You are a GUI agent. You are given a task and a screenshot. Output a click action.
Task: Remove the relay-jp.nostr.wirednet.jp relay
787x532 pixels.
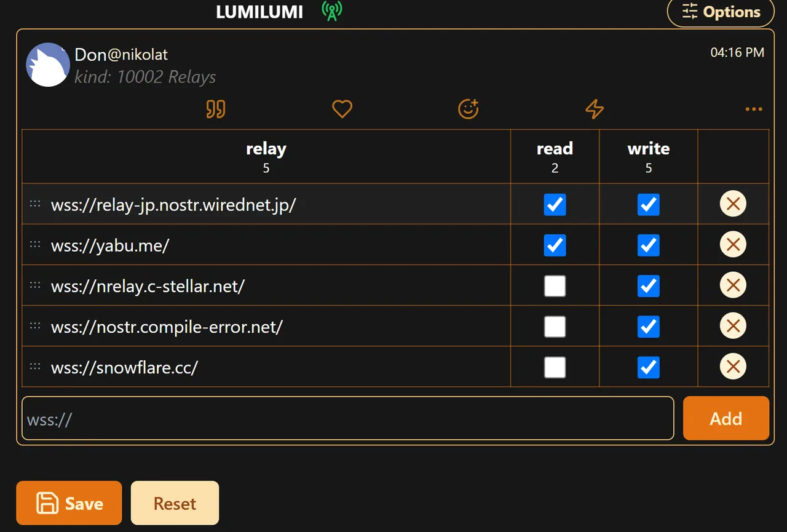733,204
